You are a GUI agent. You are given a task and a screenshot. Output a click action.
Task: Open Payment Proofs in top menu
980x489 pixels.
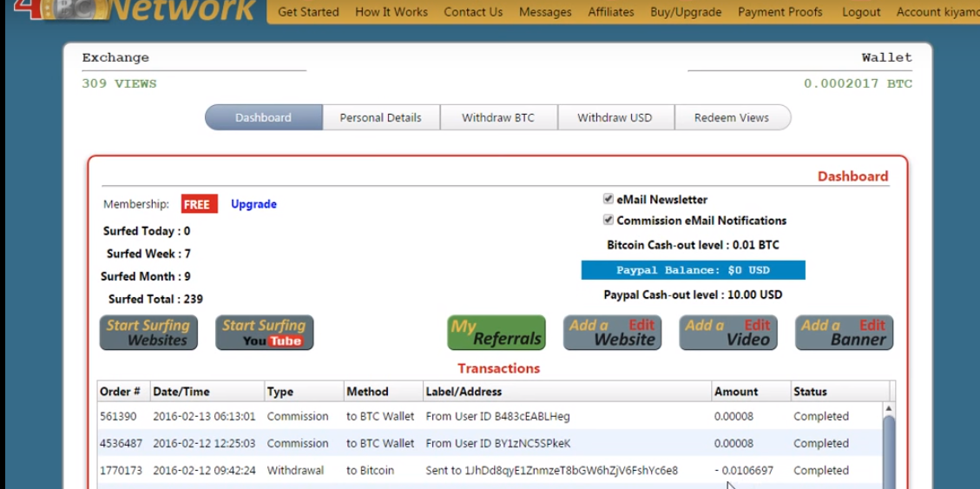pos(779,12)
